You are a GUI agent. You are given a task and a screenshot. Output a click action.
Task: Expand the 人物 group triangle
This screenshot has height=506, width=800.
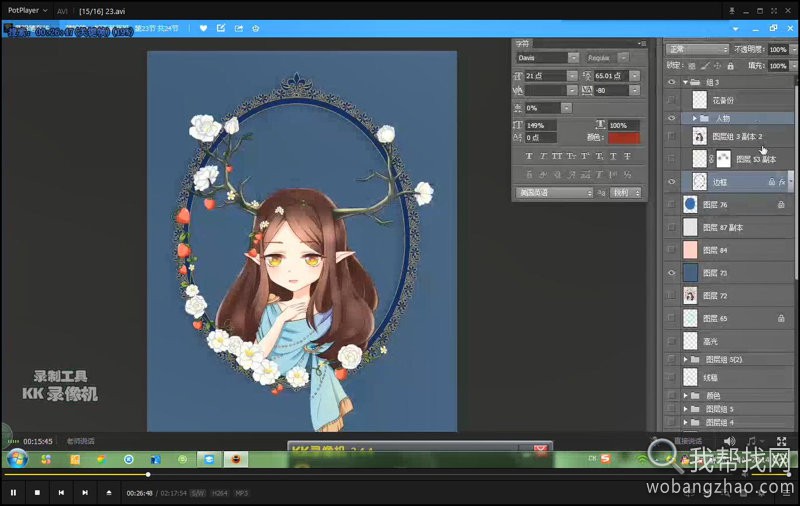click(x=694, y=118)
